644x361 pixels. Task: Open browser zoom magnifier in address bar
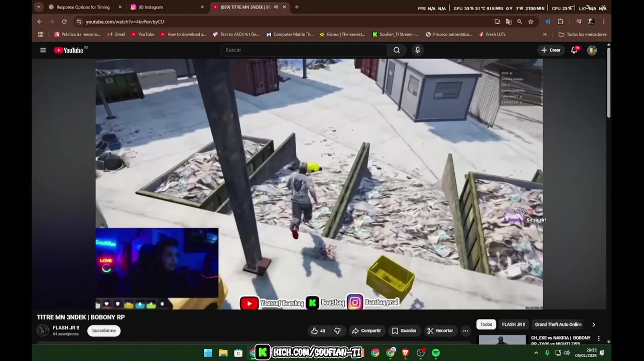click(x=520, y=22)
